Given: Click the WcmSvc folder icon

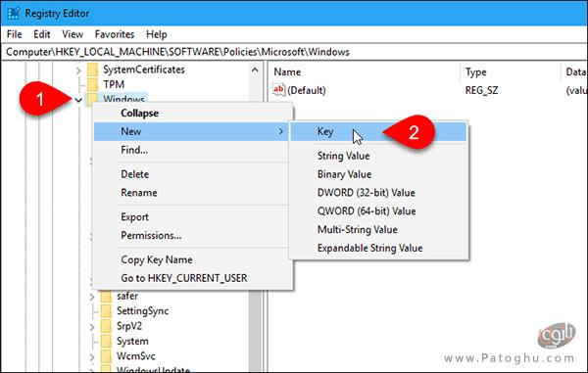Looking at the screenshot, I should pos(106,356).
